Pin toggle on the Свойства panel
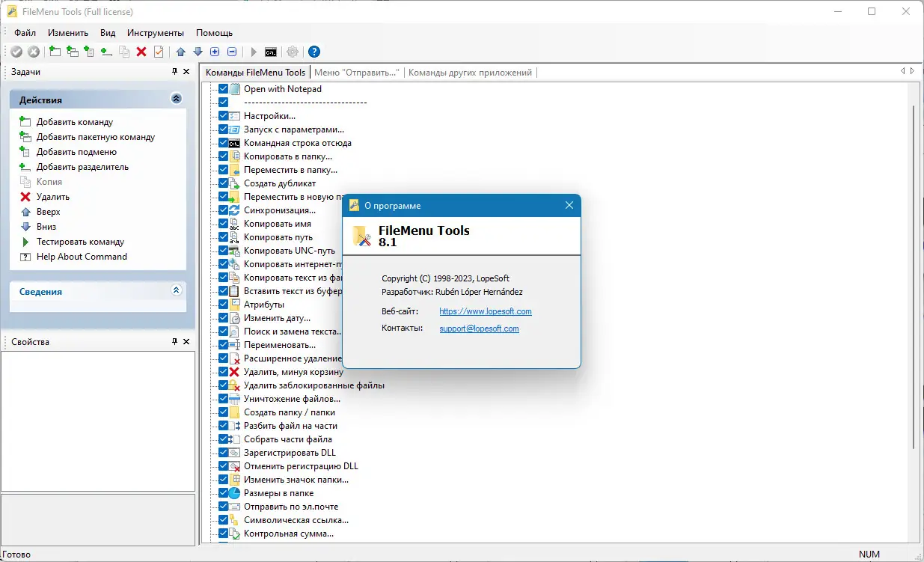This screenshot has height=562, width=924. coord(175,341)
